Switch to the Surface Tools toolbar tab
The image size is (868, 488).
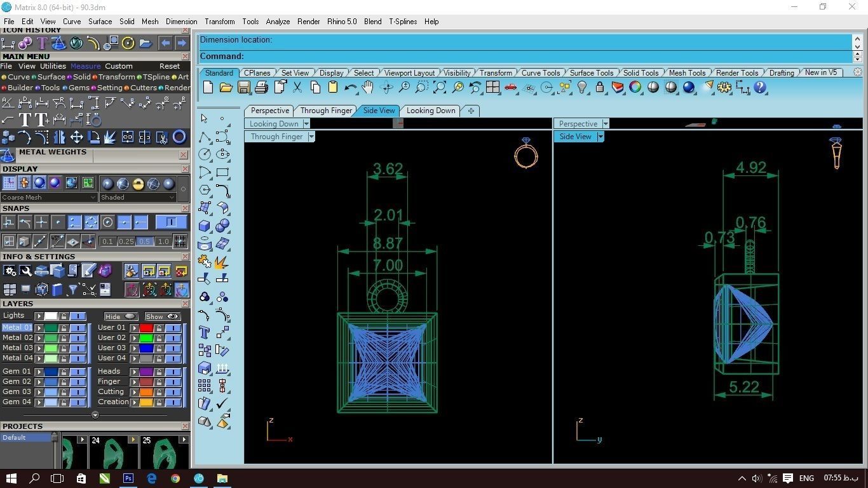(592, 73)
